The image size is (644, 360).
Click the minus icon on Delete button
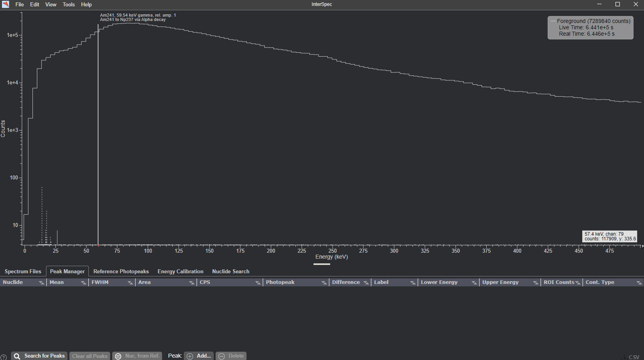click(x=222, y=356)
